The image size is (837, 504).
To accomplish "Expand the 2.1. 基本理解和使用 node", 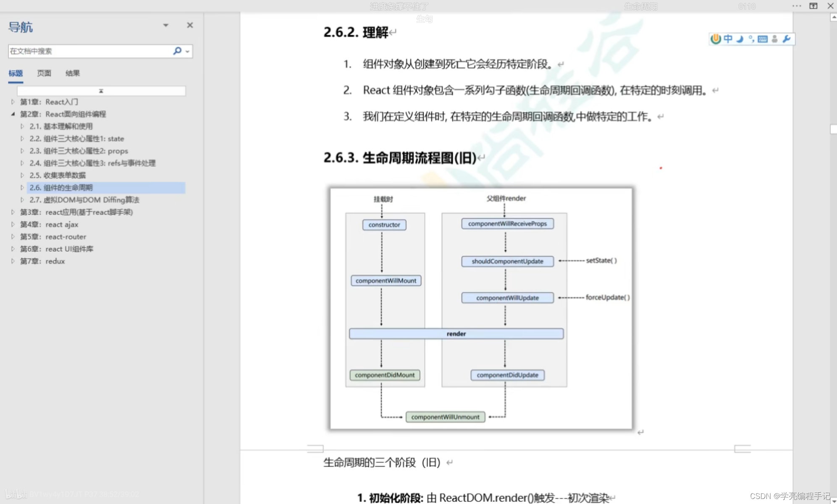I will pos(22,126).
